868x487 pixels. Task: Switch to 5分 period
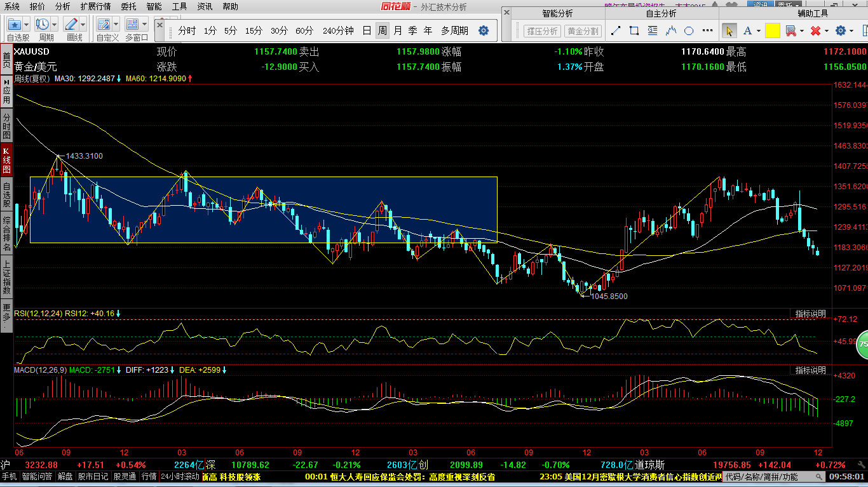(231, 30)
